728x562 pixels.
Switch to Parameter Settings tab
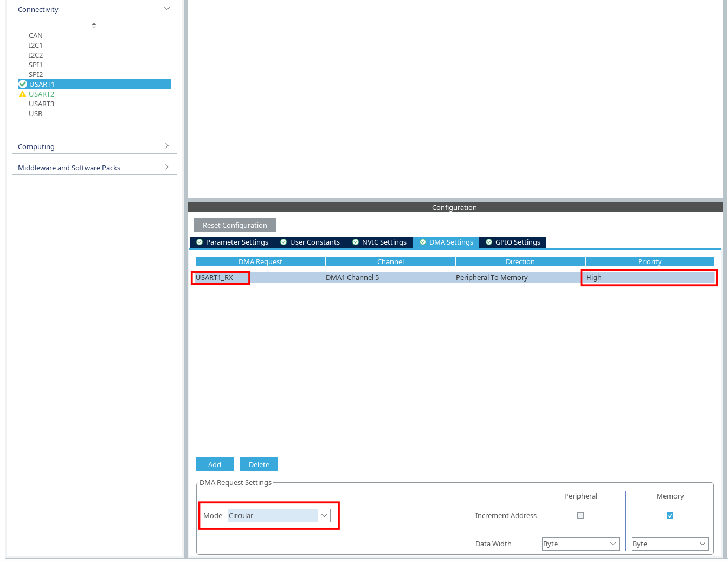[232, 242]
